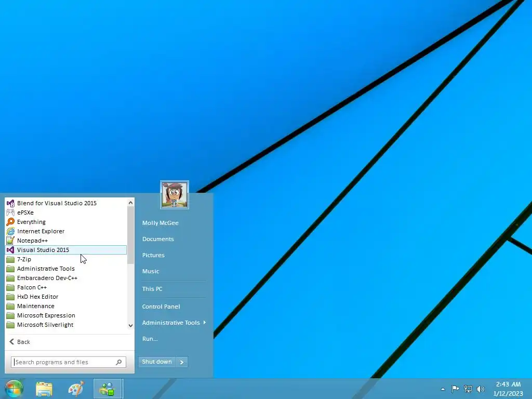Click the 7-Zip folder icon
This screenshot has width=532, height=399.
coord(10,259)
